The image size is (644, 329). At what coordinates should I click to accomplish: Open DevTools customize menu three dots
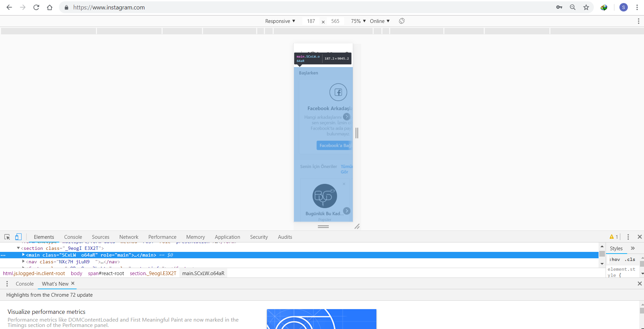pyautogui.click(x=628, y=237)
